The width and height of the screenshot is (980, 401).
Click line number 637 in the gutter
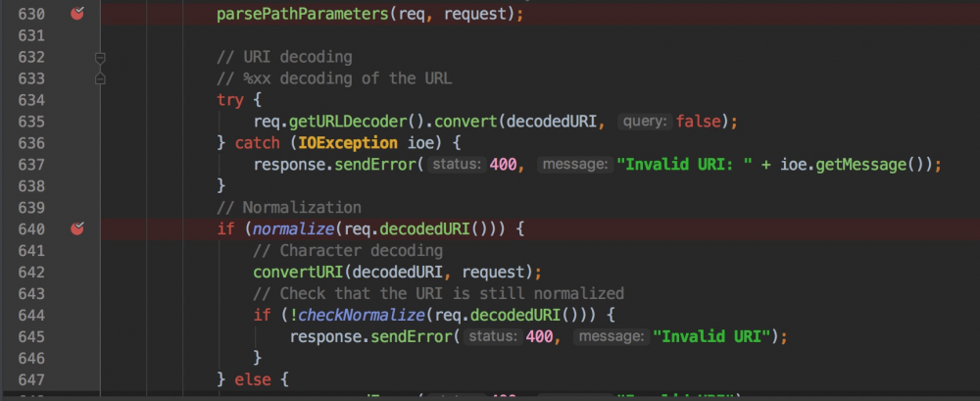click(x=31, y=165)
